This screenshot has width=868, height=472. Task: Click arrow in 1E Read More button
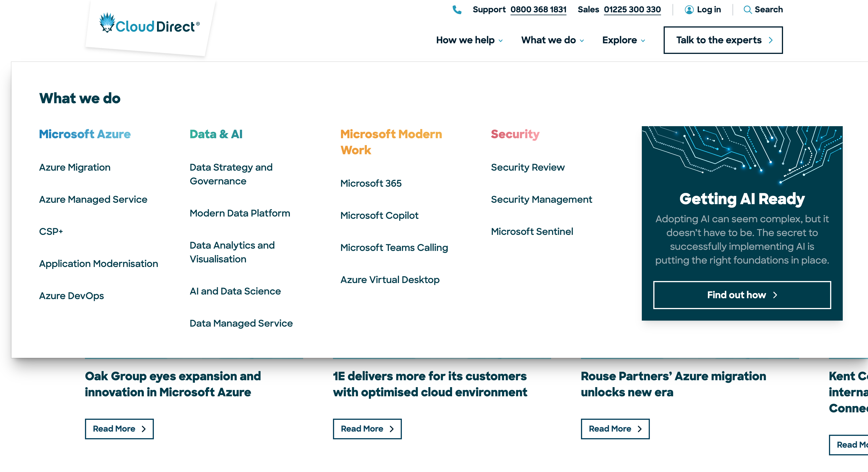pos(392,429)
